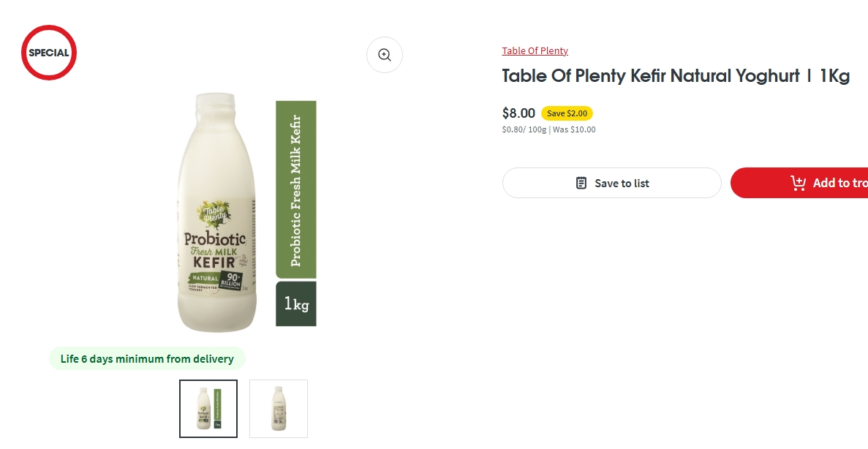Viewport: 868px width, 449px height.
Task: Click the $0.80/100g unit price text
Action: 524,129
